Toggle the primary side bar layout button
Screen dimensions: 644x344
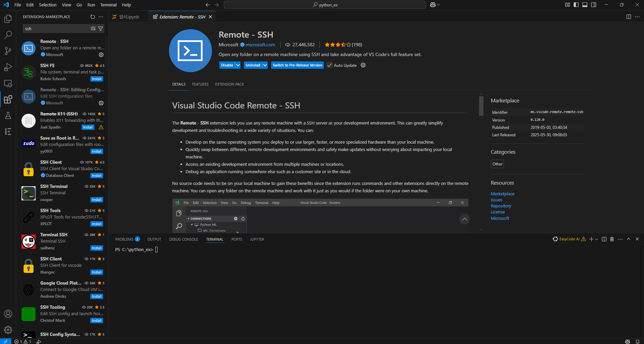576,5
